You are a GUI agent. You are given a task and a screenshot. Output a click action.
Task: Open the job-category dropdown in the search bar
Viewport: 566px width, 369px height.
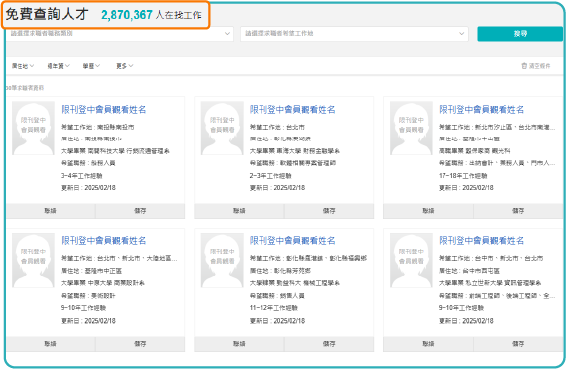(119, 34)
